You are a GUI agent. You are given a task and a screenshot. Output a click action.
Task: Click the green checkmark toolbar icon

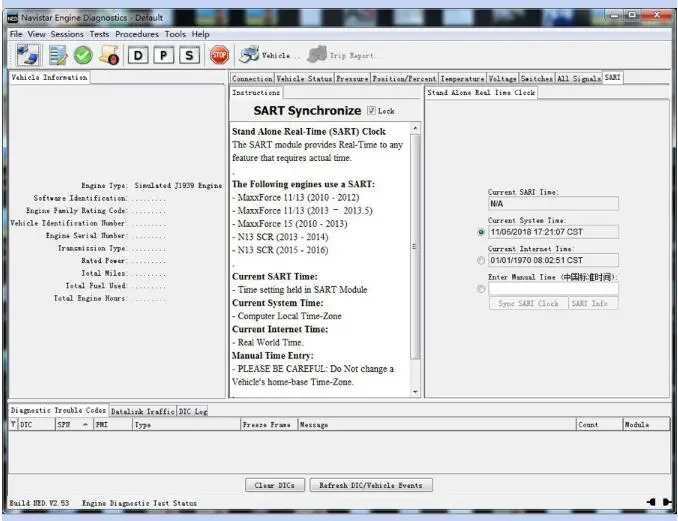pyautogui.click(x=83, y=55)
